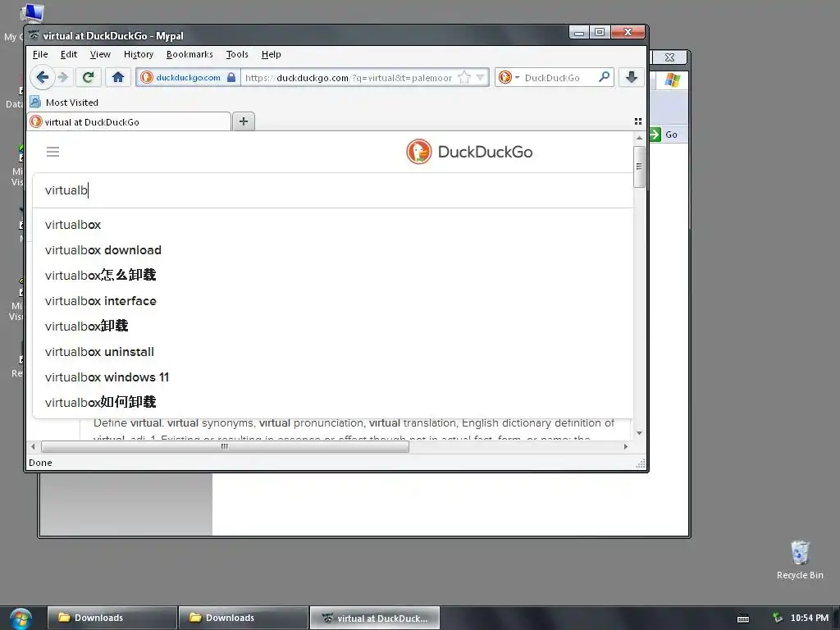
Task: Open the Help menu
Action: click(x=271, y=54)
